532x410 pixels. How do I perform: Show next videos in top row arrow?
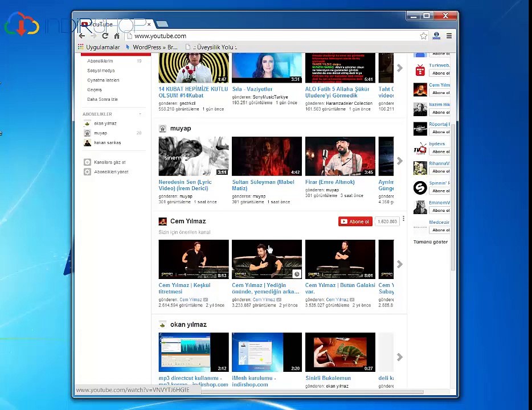click(x=400, y=68)
